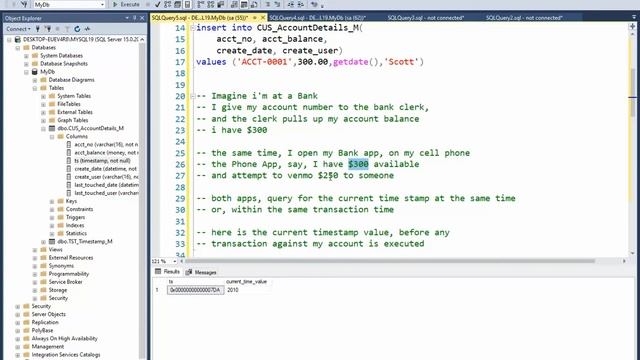This screenshot has width=640, height=360.
Task: Select Integration Services Catalogs folder
Action: 66,355
